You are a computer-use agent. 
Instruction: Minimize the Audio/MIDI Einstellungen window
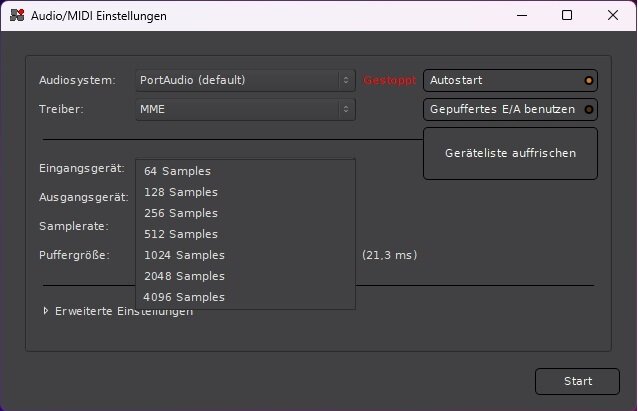522,15
